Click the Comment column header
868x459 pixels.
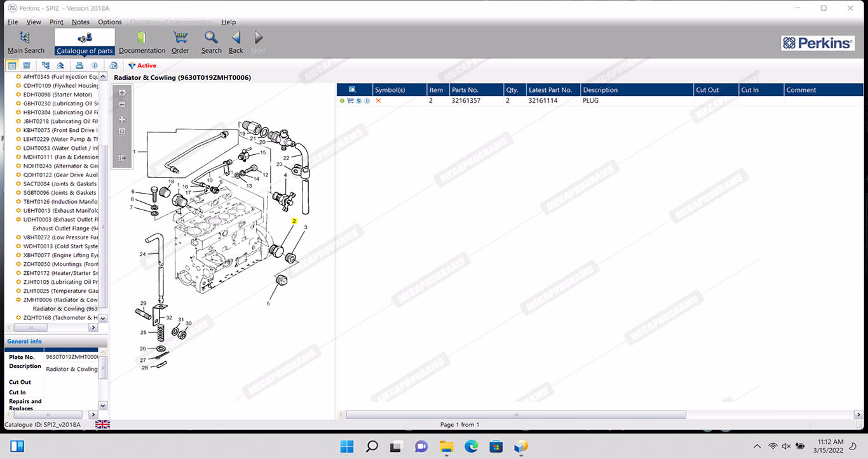[x=824, y=90]
